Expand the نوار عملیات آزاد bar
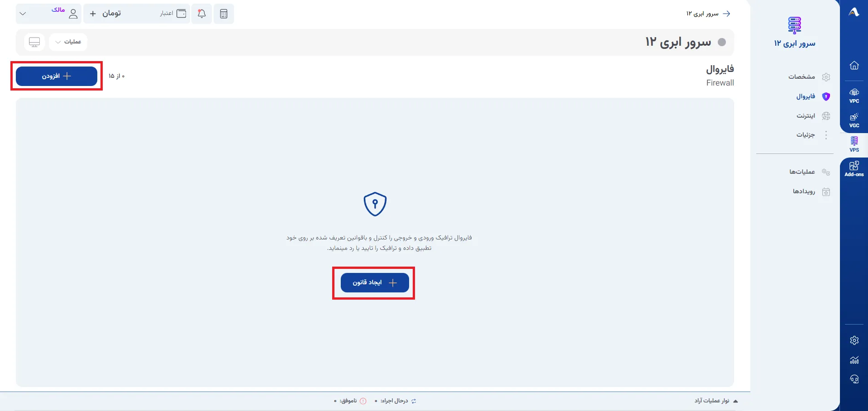The width and height of the screenshot is (868, 411). click(716, 401)
